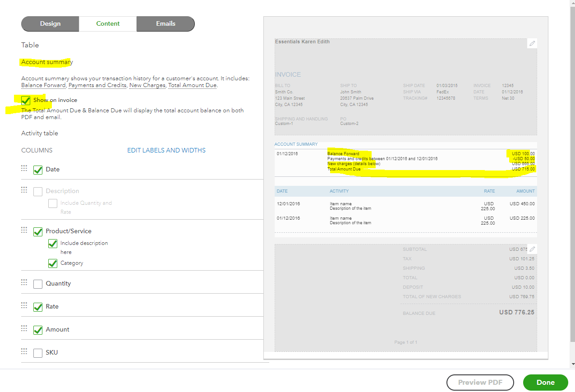Toggle the Include description here checkbox
Image resolution: width=575 pixels, height=392 pixels.
(53, 244)
